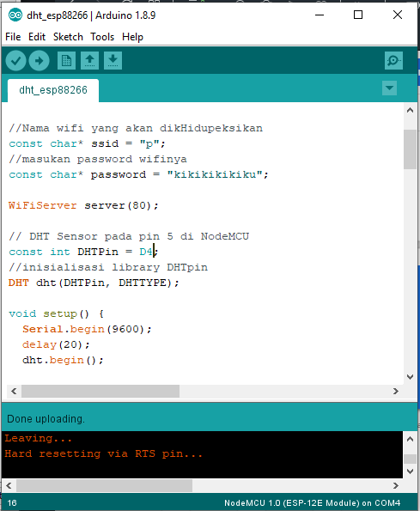Click the Leaving... console line
The image size is (420, 511).
tap(38, 438)
